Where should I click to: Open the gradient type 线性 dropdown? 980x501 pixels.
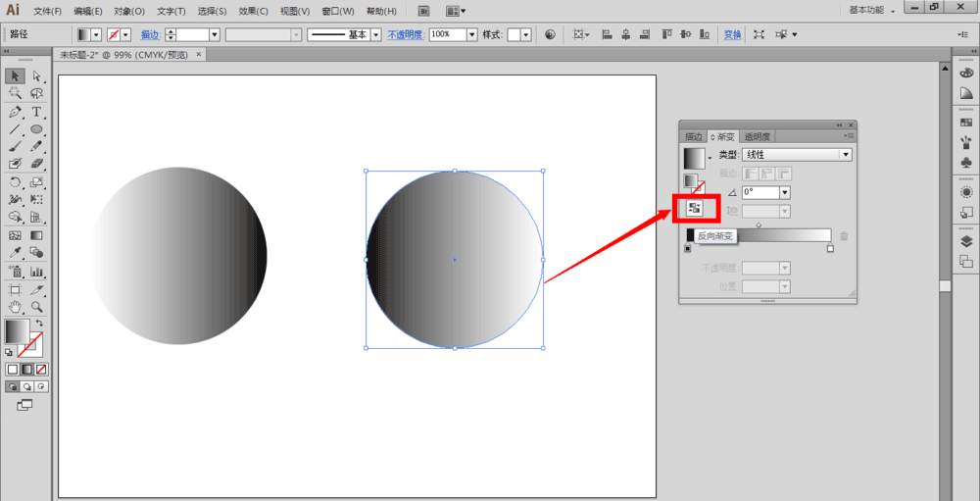click(x=845, y=155)
